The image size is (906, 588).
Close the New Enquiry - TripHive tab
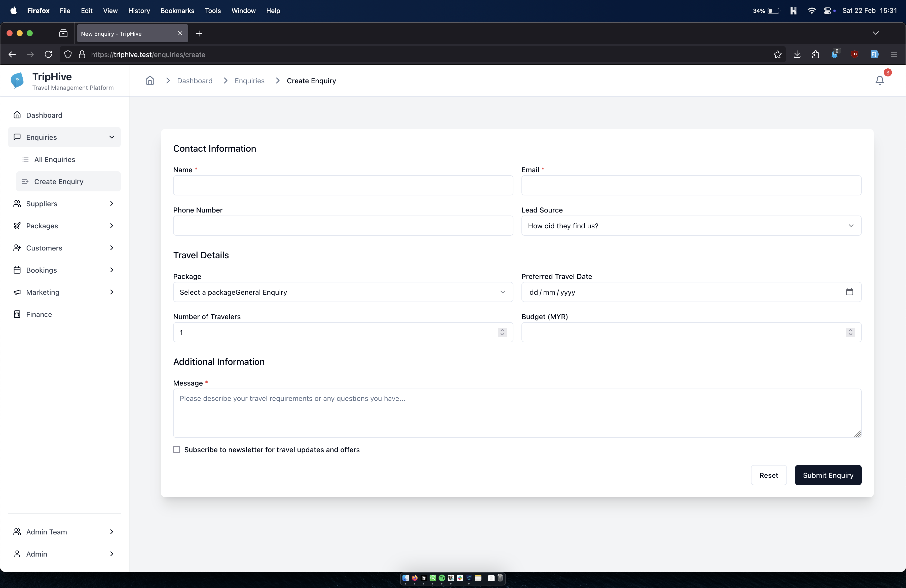[180, 33]
